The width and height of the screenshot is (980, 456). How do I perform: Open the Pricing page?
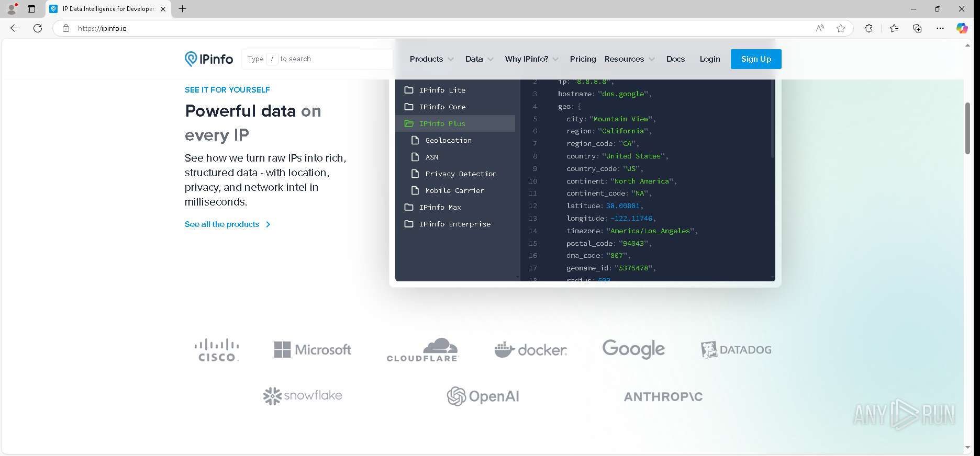point(583,59)
